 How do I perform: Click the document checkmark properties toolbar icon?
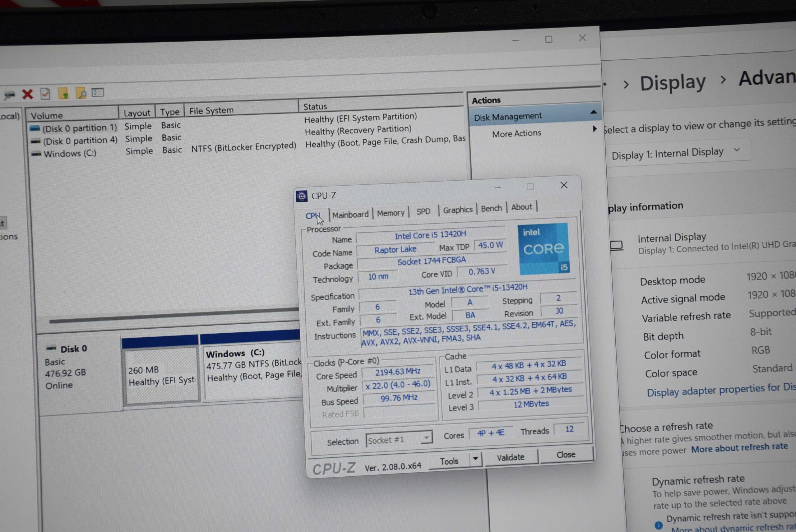click(45, 94)
